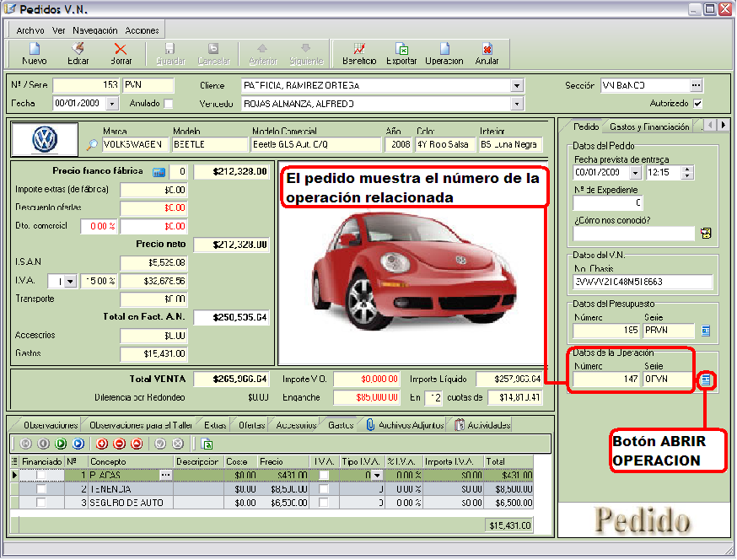The width and height of the screenshot is (737, 560).
Task: Click into the No. Chasis field
Action: 642,283
